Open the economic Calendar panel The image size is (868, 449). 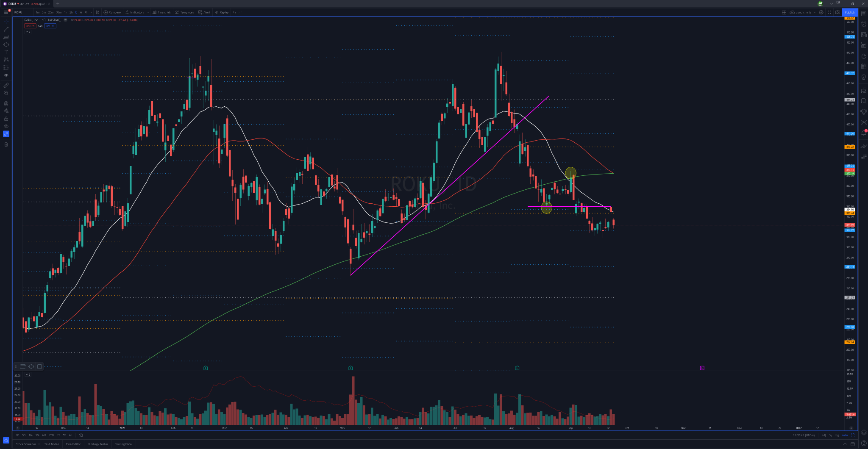864,67
